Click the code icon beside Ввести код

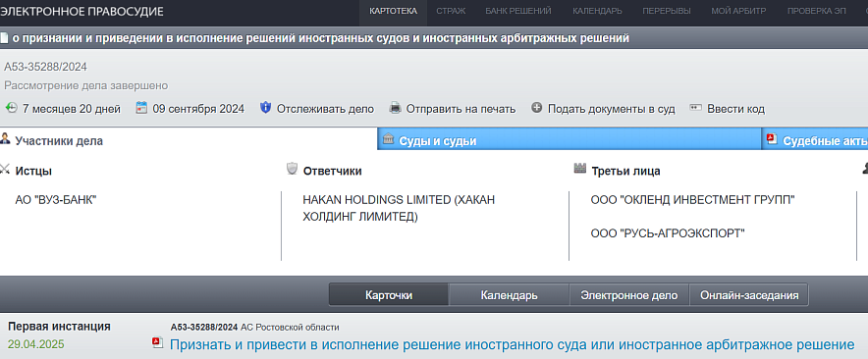[x=696, y=108]
